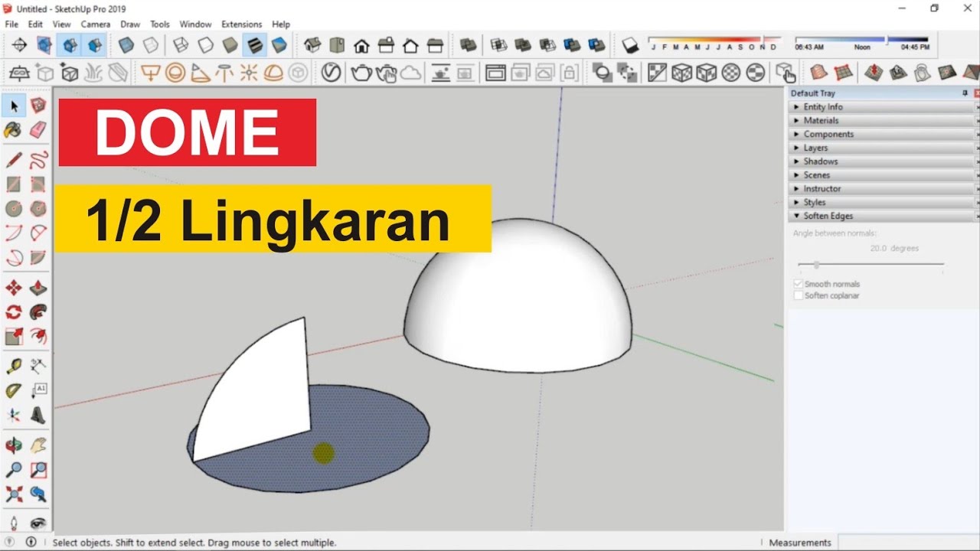
Task: Choose the Rectangle tool
Action: click(14, 184)
